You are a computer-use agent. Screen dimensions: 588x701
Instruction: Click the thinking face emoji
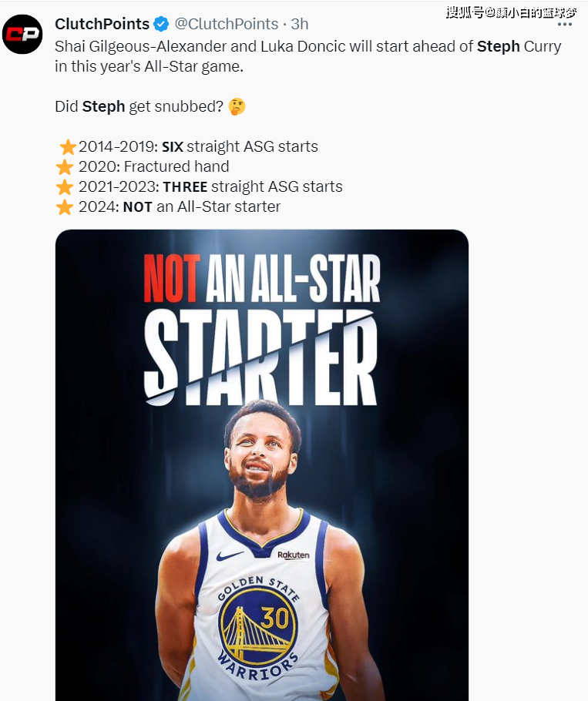tap(237, 107)
